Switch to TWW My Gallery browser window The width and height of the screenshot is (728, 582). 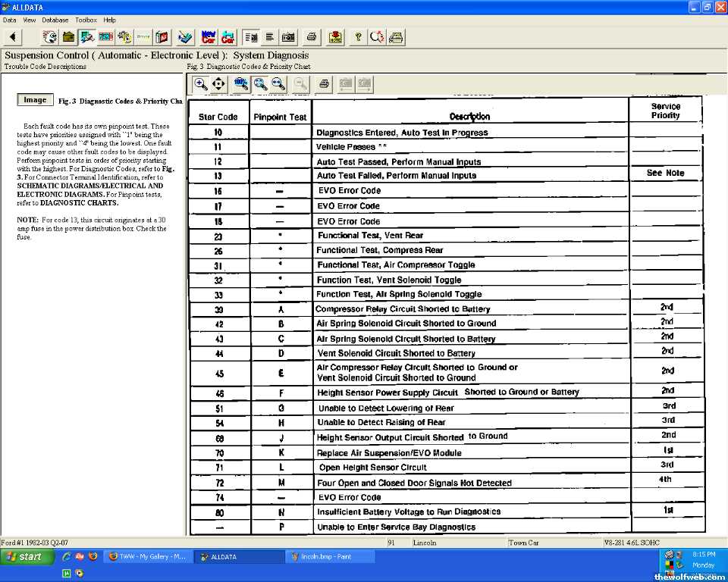(x=148, y=557)
